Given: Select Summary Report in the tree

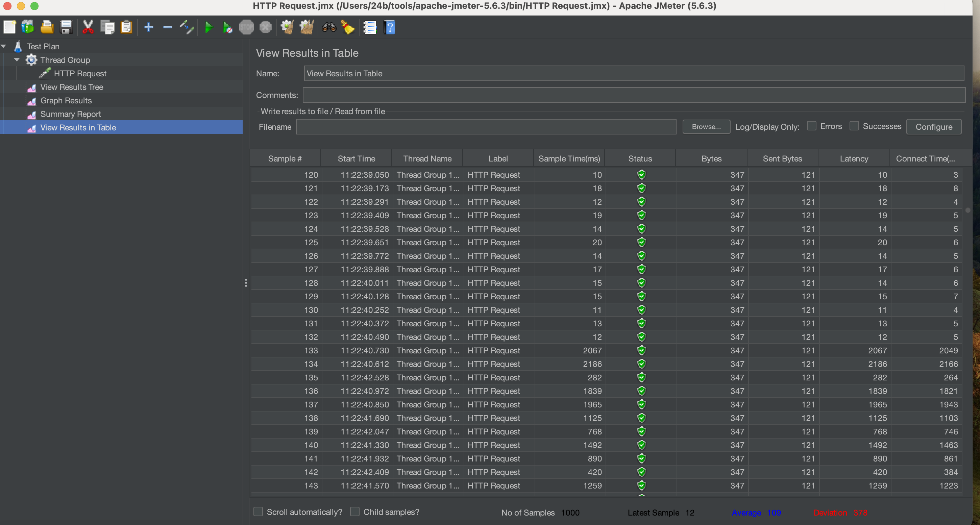Looking at the screenshot, I should tap(70, 114).
